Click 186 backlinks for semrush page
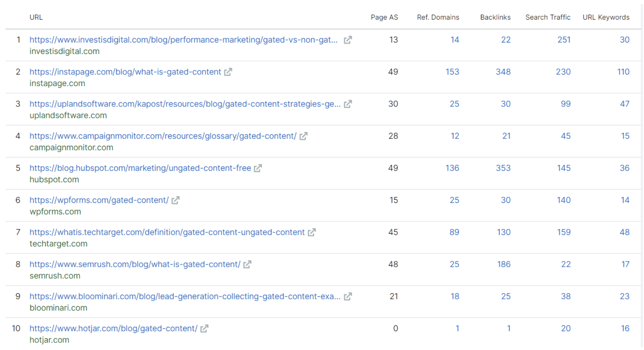 click(504, 264)
